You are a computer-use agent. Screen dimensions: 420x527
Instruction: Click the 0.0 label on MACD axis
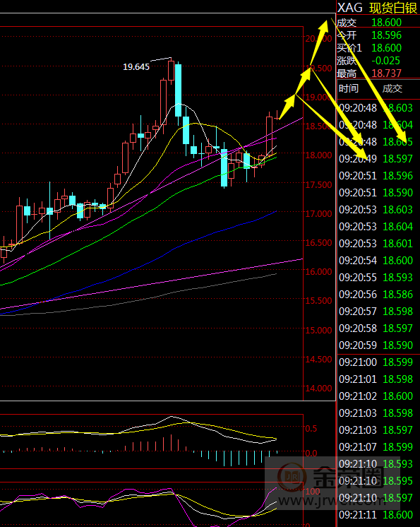311,453
